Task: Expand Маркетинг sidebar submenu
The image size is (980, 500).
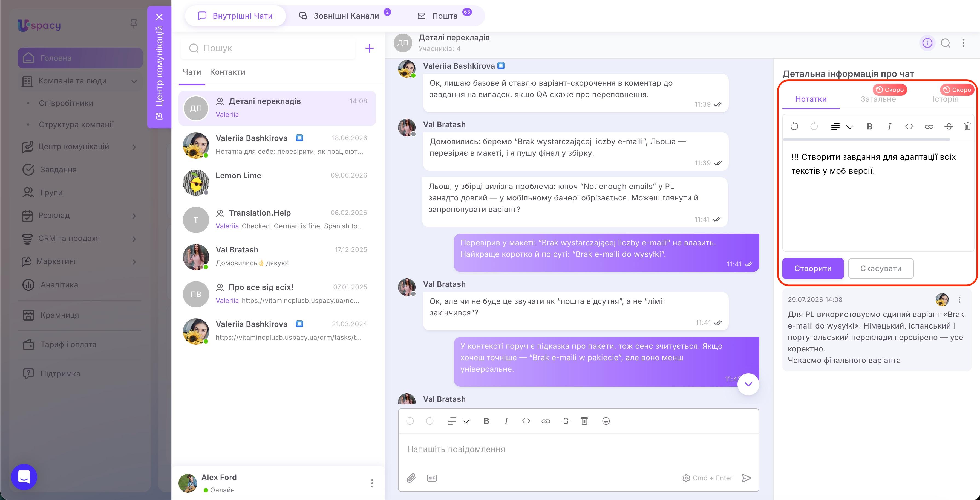Action: click(134, 261)
